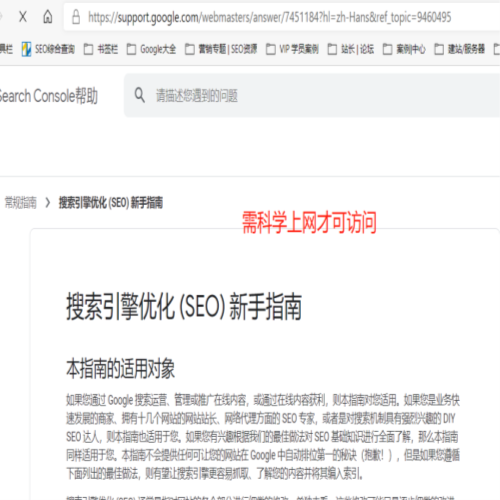
Task: Click the address bar URL
Action: point(269,17)
